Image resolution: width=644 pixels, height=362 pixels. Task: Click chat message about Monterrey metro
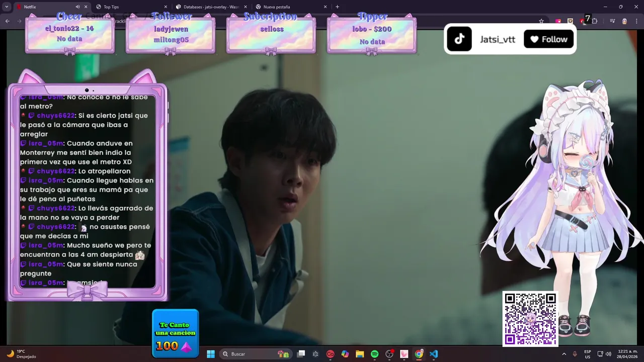point(87,152)
